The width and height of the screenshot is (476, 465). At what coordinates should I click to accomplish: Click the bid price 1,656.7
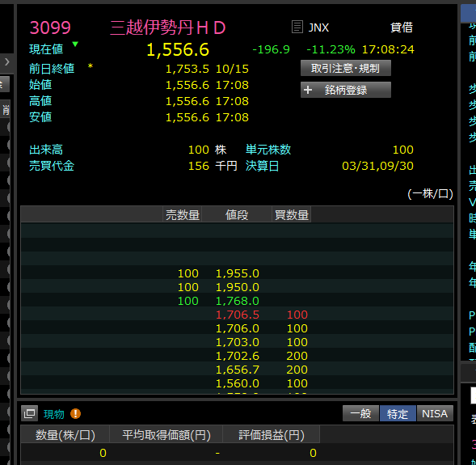(x=238, y=370)
